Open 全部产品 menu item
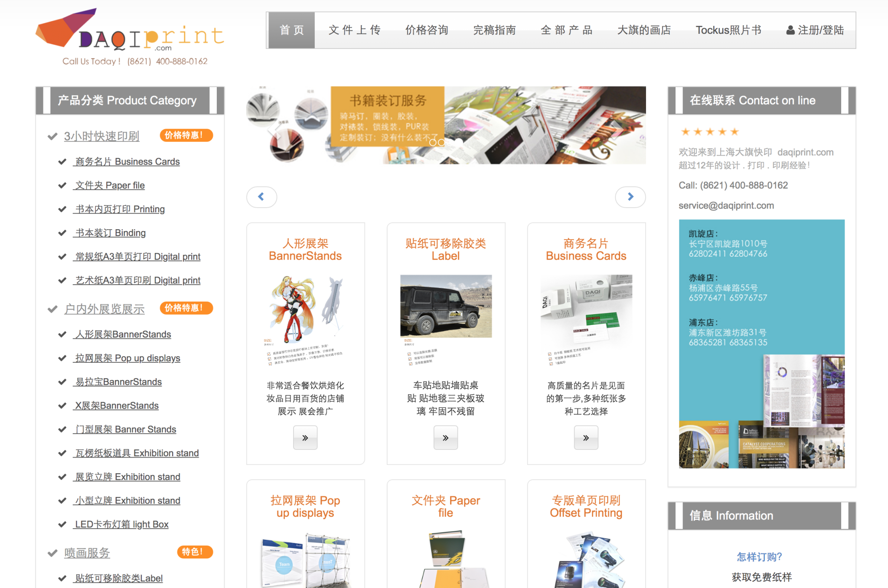Screen dimensions: 888x588 (x=567, y=30)
